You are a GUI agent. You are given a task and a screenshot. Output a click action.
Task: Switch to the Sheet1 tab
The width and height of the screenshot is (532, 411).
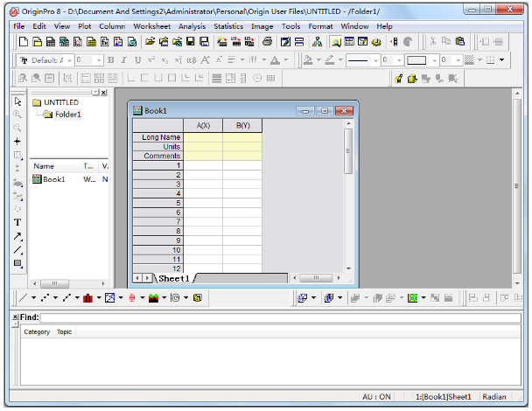point(173,278)
